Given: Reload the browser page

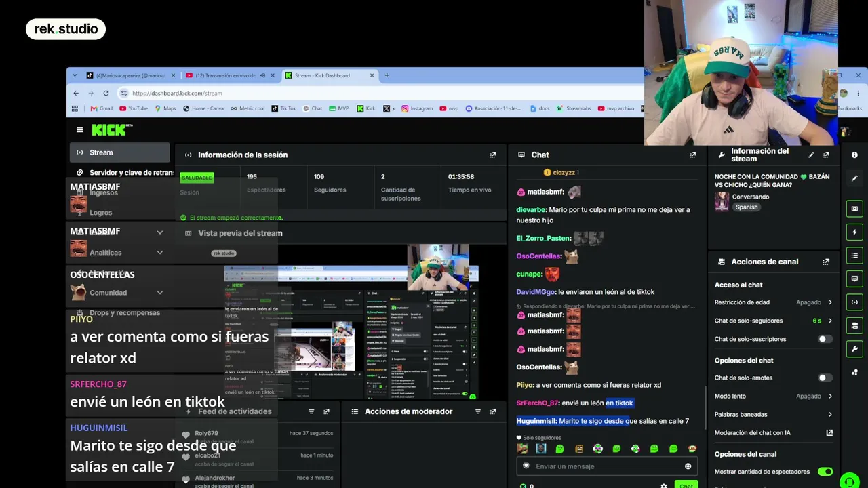Looking at the screenshot, I should click(x=106, y=93).
